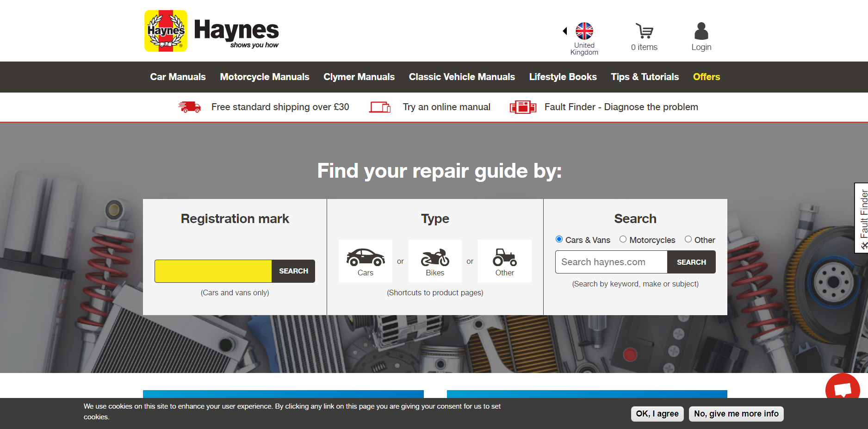Open the United Kingdom flag country selector

click(584, 31)
